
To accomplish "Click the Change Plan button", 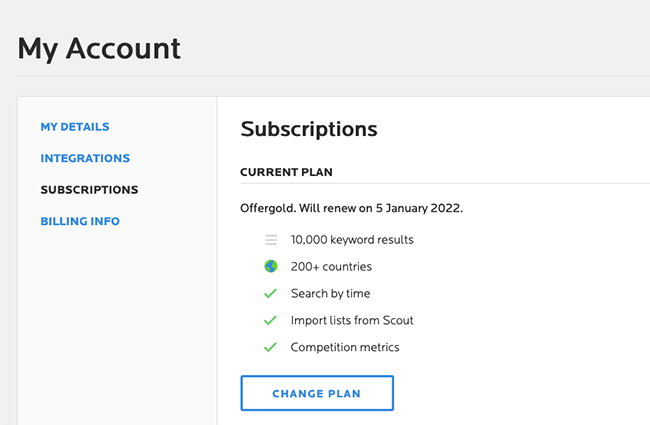I will click(317, 393).
